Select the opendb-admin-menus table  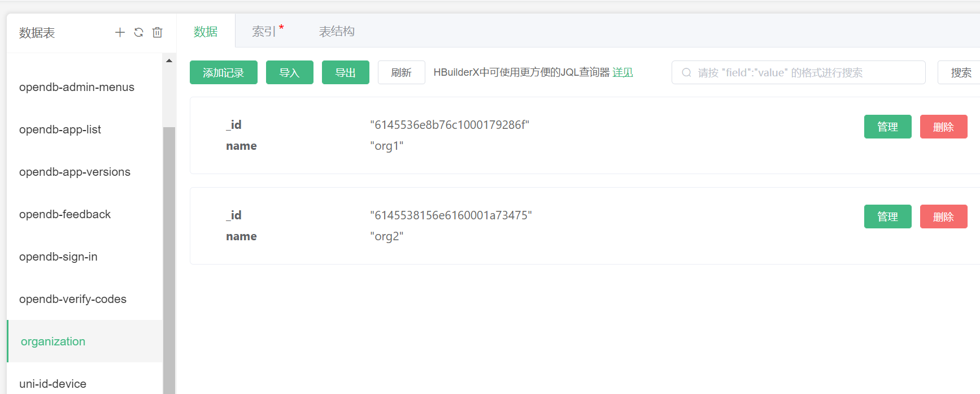click(77, 87)
